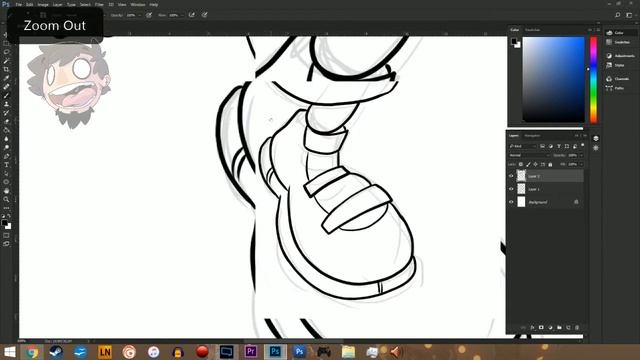Select the Dodge tool

point(7,147)
